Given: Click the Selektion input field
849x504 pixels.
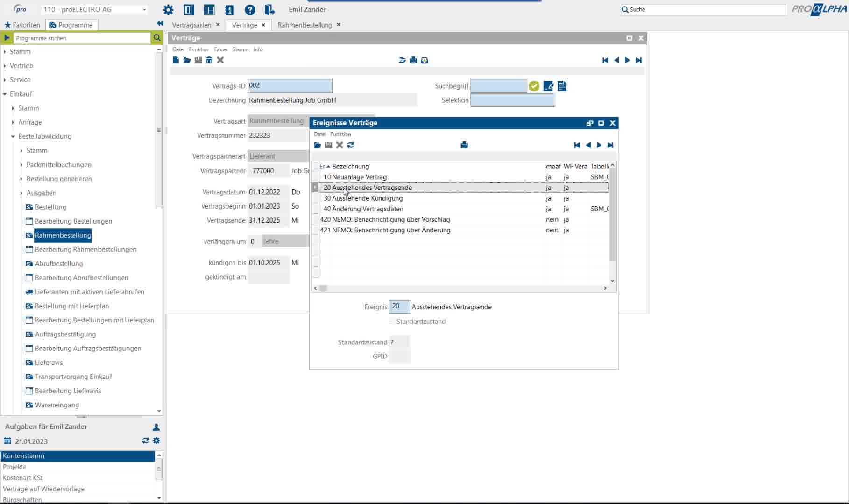Looking at the screenshot, I should (512, 100).
